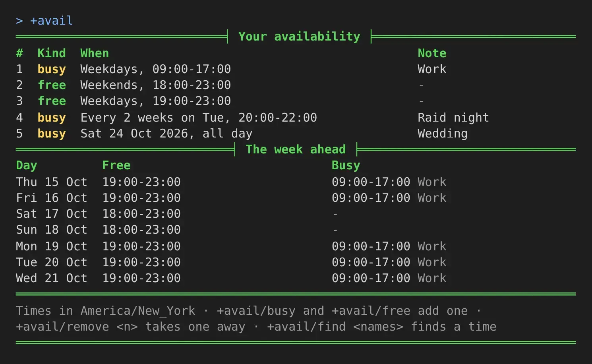Select 'Wed 21 Oct' day cell

point(52,278)
